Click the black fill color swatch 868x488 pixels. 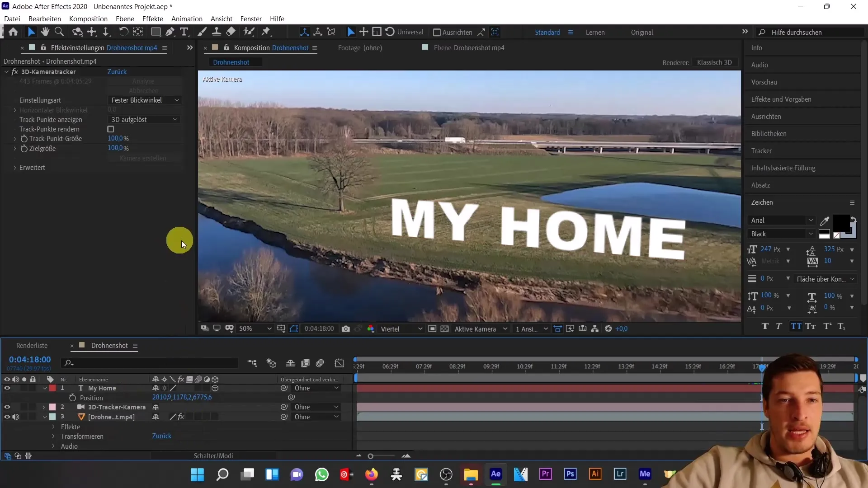[841, 223]
